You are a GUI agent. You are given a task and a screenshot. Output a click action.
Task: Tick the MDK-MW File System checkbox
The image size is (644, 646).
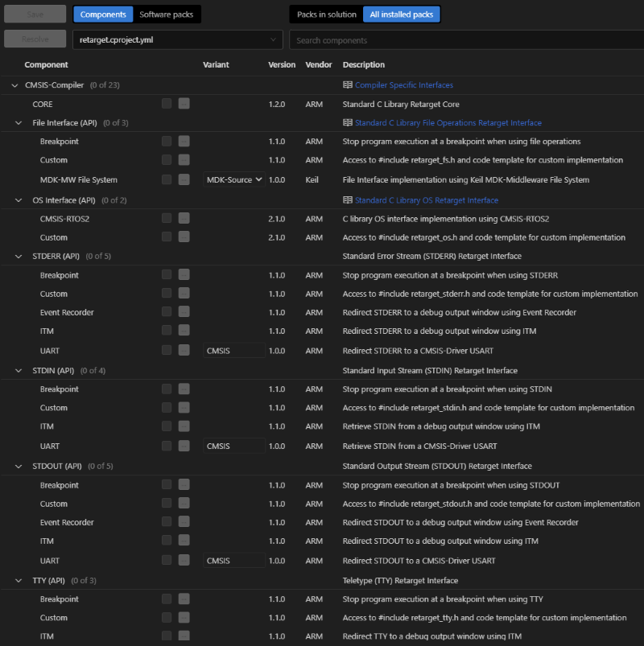click(167, 179)
